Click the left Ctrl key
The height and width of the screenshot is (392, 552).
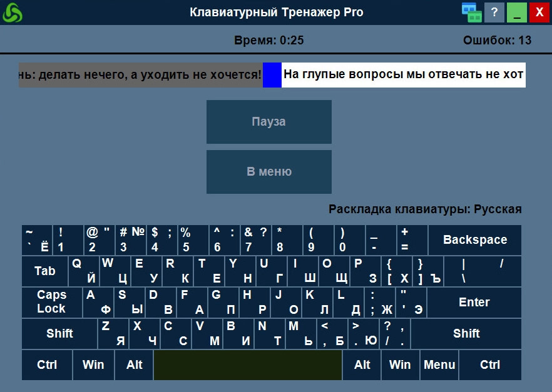(47, 364)
